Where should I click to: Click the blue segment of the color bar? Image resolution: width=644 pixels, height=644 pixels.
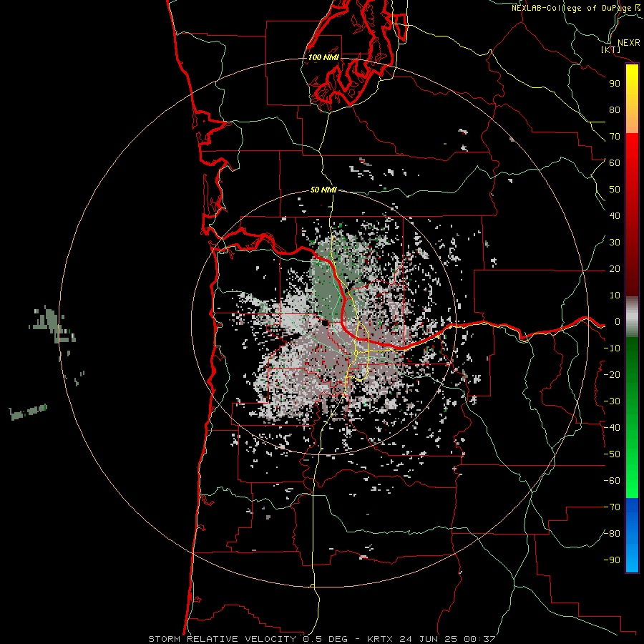click(x=632, y=535)
